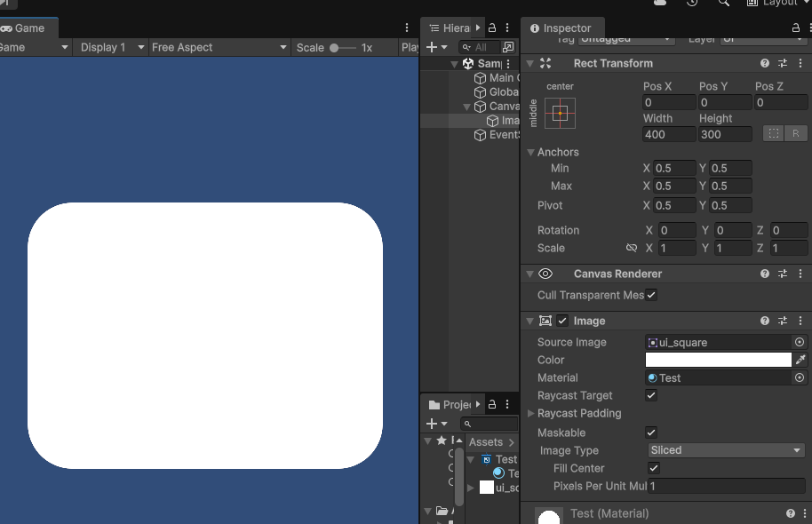
Task: Collapse the Rect Transform component
Action: pyautogui.click(x=529, y=63)
